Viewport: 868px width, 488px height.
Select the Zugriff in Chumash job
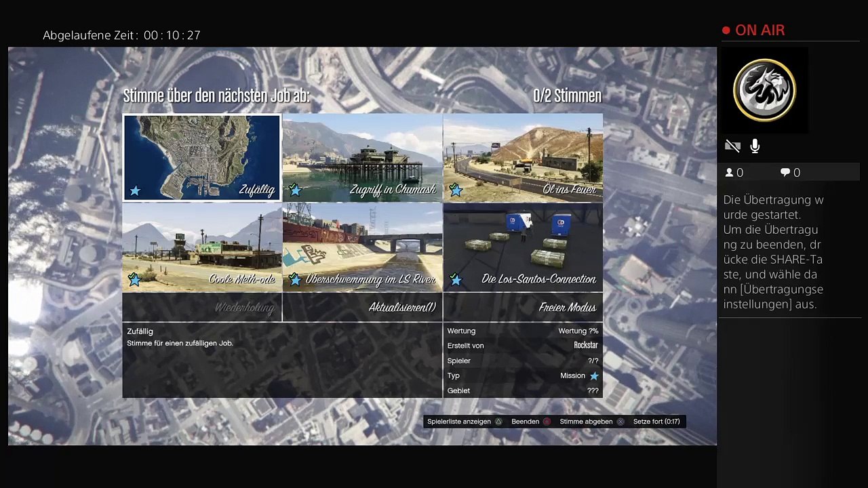362,158
